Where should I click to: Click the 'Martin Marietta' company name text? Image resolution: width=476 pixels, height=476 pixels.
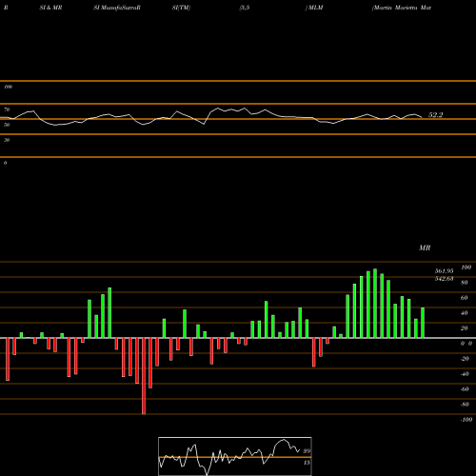tap(395, 8)
